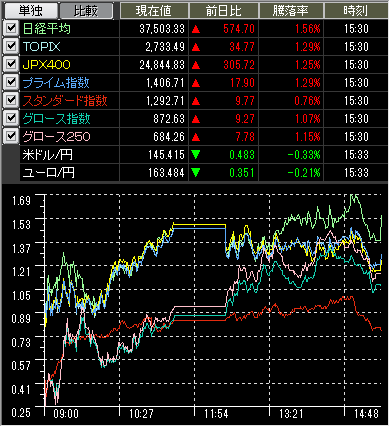Click the 時刻 column header
This screenshot has height=427, width=390.
(x=356, y=11)
